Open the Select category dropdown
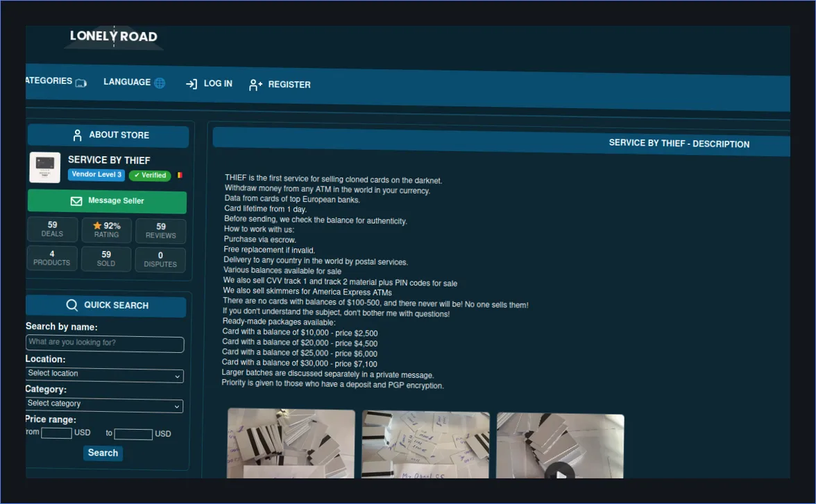Viewport: 816px width, 504px height. pyautogui.click(x=104, y=405)
